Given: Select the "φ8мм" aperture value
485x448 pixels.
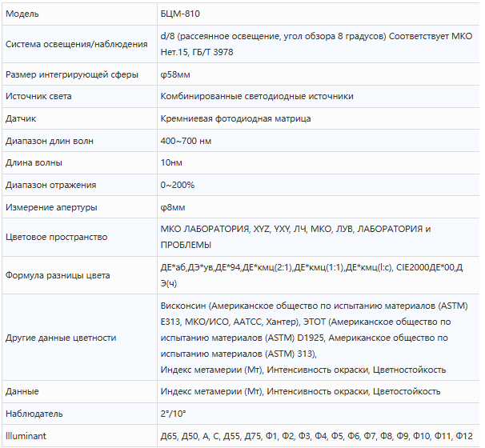Looking at the screenshot, I should (x=172, y=207).
